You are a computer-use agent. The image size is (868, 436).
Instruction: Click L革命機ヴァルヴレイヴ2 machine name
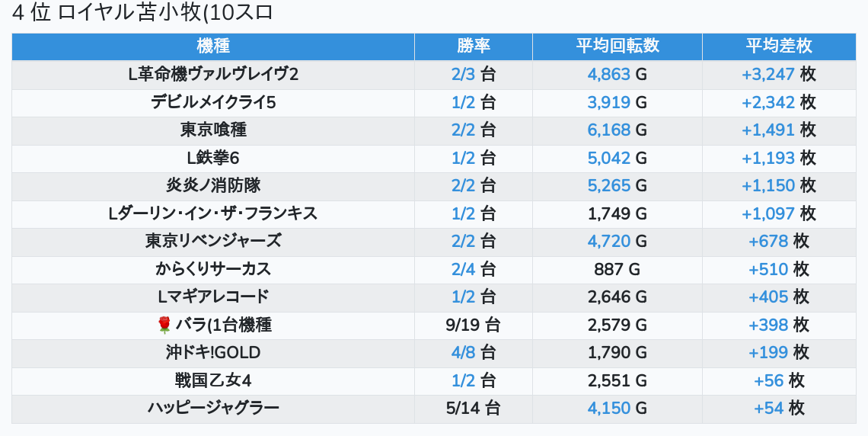(213, 74)
